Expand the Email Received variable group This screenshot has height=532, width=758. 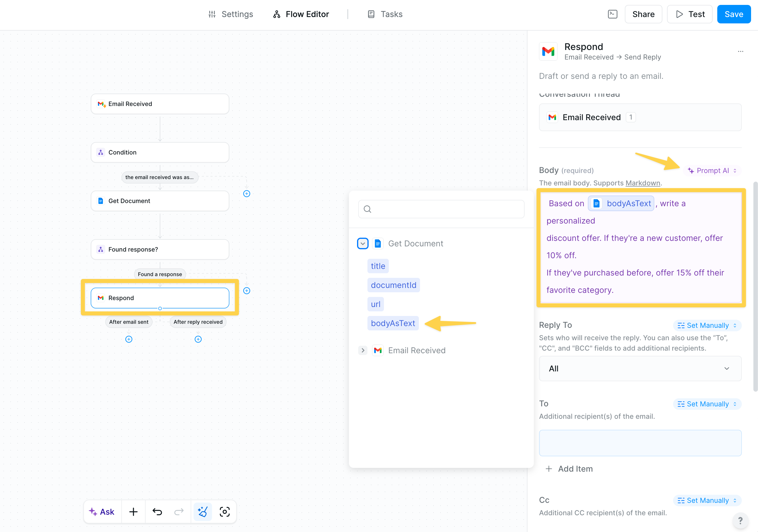(x=363, y=350)
